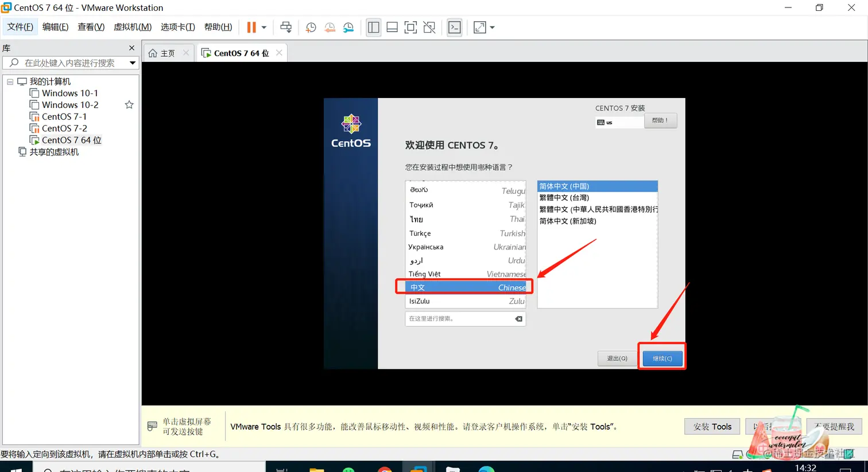868x472 pixels.
Task: Choose 繁體中文 (台灣) locale
Action: point(597,198)
